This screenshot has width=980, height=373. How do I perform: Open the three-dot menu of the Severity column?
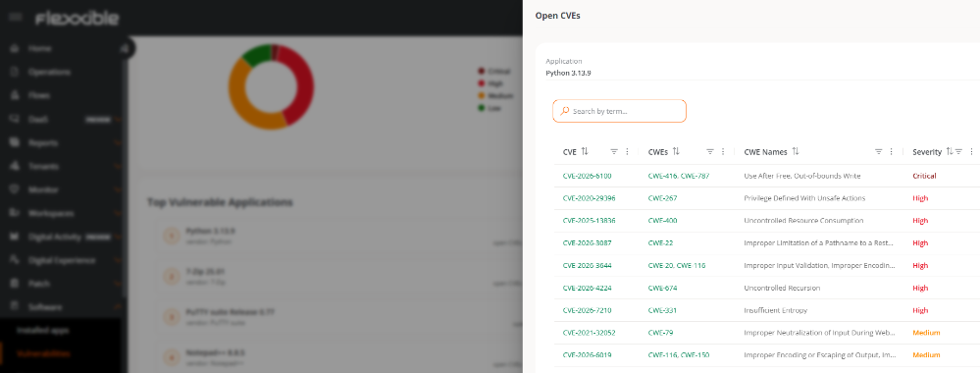tap(971, 151)
